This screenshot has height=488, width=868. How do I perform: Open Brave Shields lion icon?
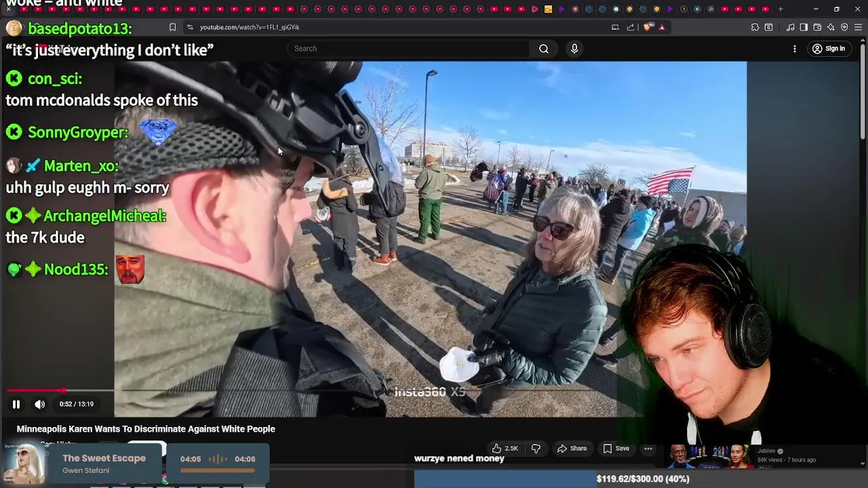point(648,27)
